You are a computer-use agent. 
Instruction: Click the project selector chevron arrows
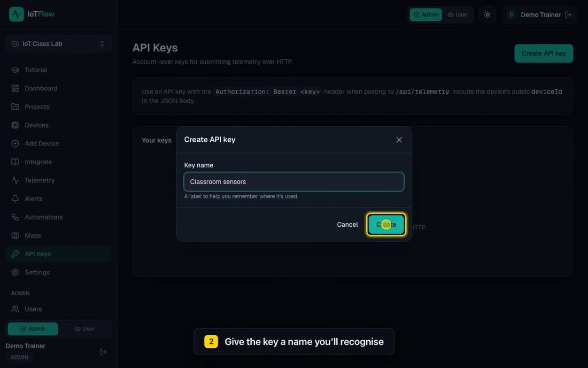(102, 44)
